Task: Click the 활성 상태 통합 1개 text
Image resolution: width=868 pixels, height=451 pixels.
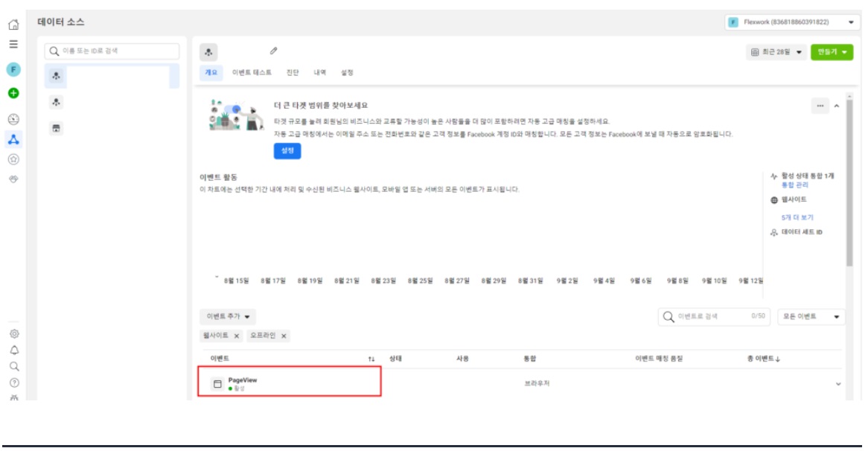Action: pyautogui.click(x=807, y=176)
